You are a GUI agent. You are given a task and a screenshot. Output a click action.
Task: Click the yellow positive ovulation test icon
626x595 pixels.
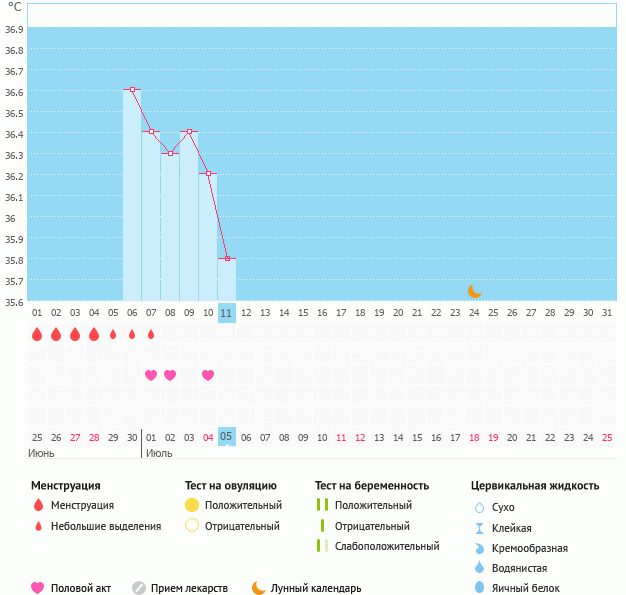point(192,505)
